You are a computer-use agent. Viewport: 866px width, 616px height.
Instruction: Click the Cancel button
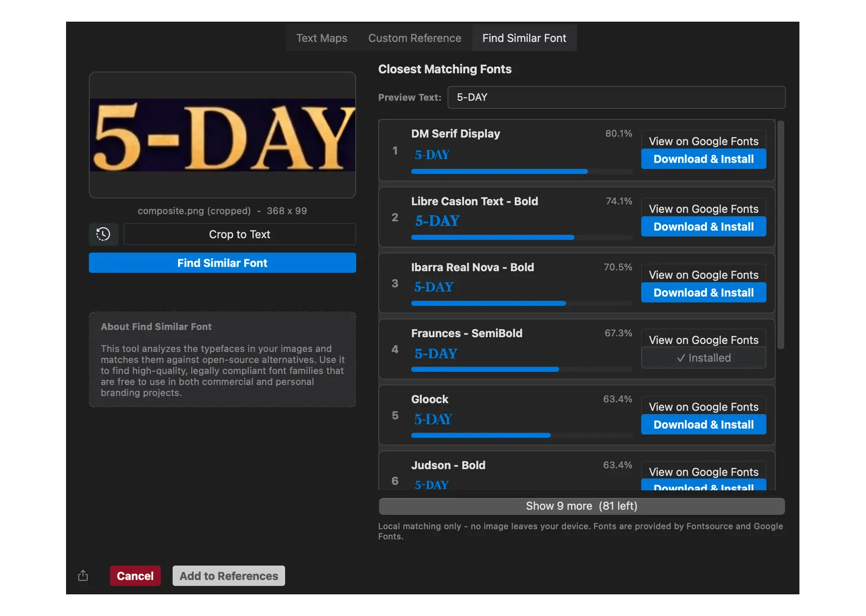[135, 576]
